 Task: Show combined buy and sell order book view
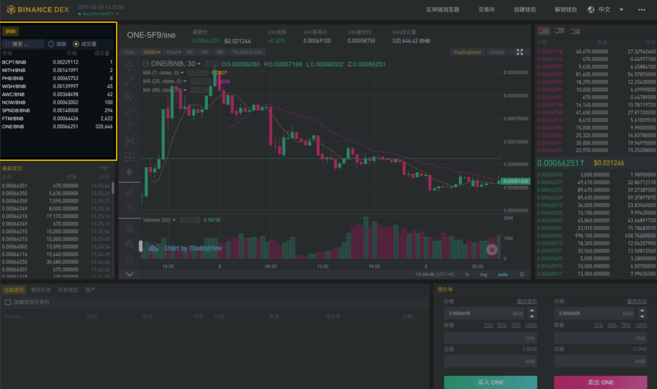coord(544,31)
